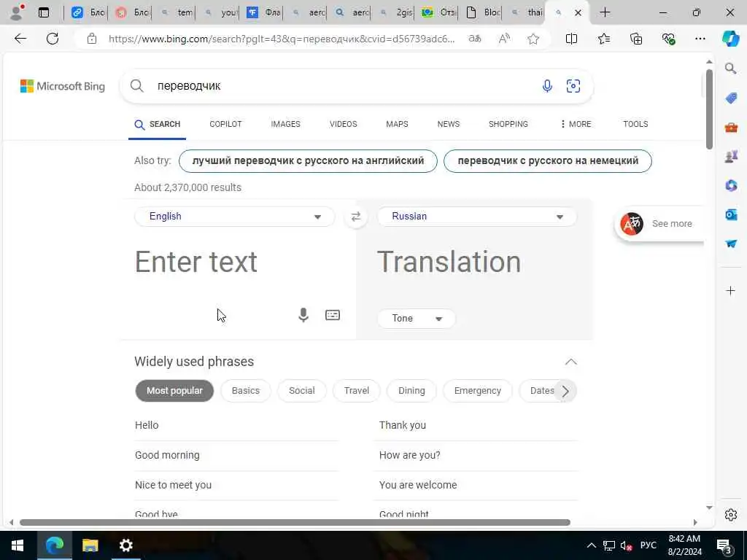747x560 pixels.
Task: Open Bing visual search camera icon
Action: pyautogui.click(x=573, y=86)
